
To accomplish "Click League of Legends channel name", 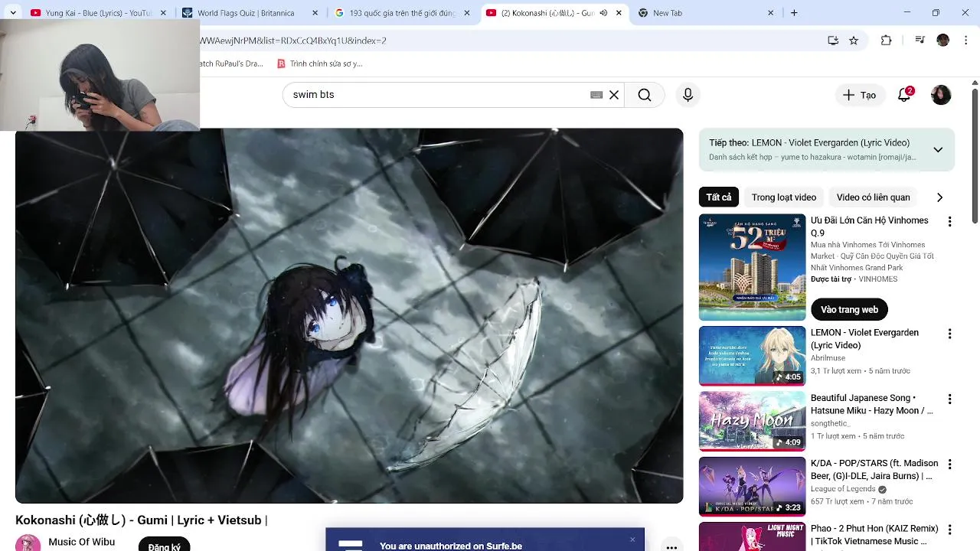I will click(844, 489).
